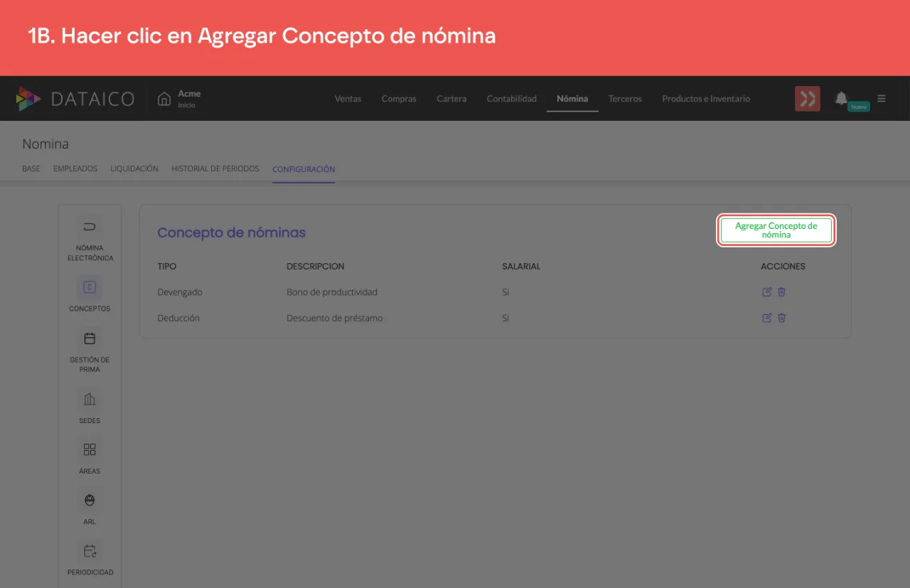Screen dimensions: 910x588
Task: Edit the Descuento de préstamo concept
Action: tap(766, 318)
